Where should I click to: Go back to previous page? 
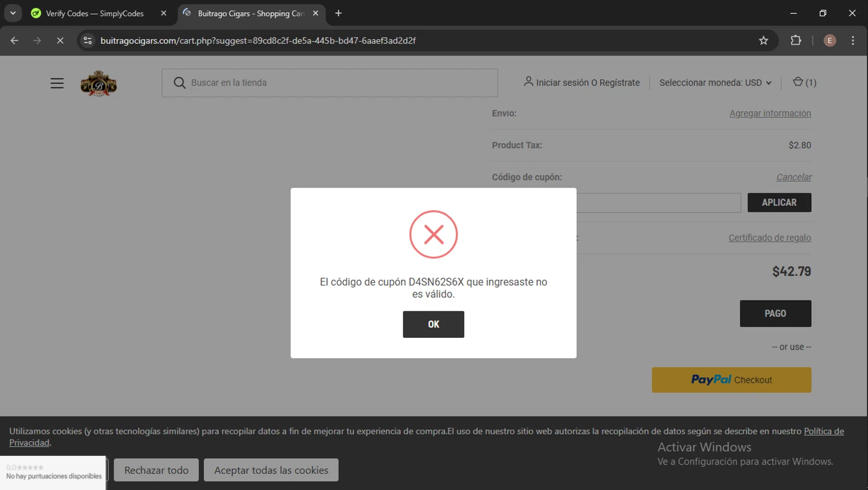[x=14, y=40]
